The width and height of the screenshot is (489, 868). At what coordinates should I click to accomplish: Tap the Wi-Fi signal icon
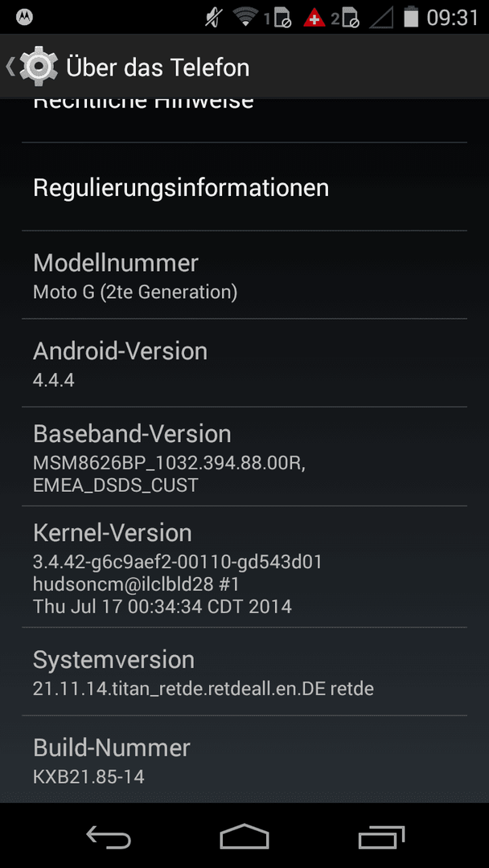pos(246,17)
